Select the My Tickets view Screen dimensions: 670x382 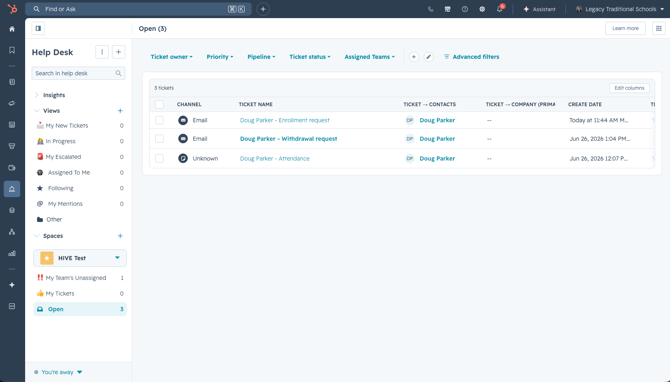click(80, 294)
